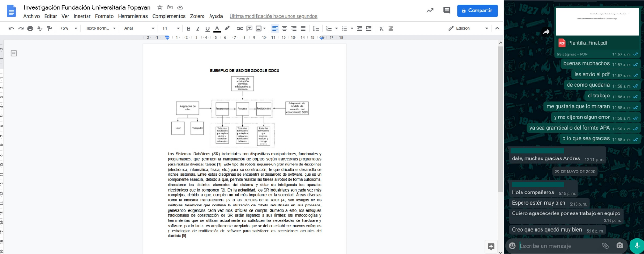Click the insert link icon

point(240,28)
